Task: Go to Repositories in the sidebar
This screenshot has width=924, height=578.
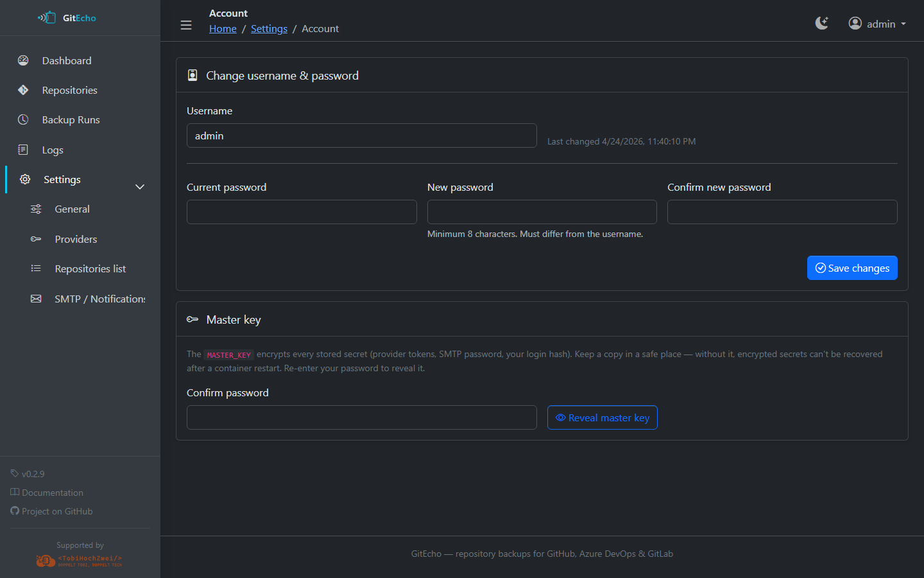Action: pos(69,91)
